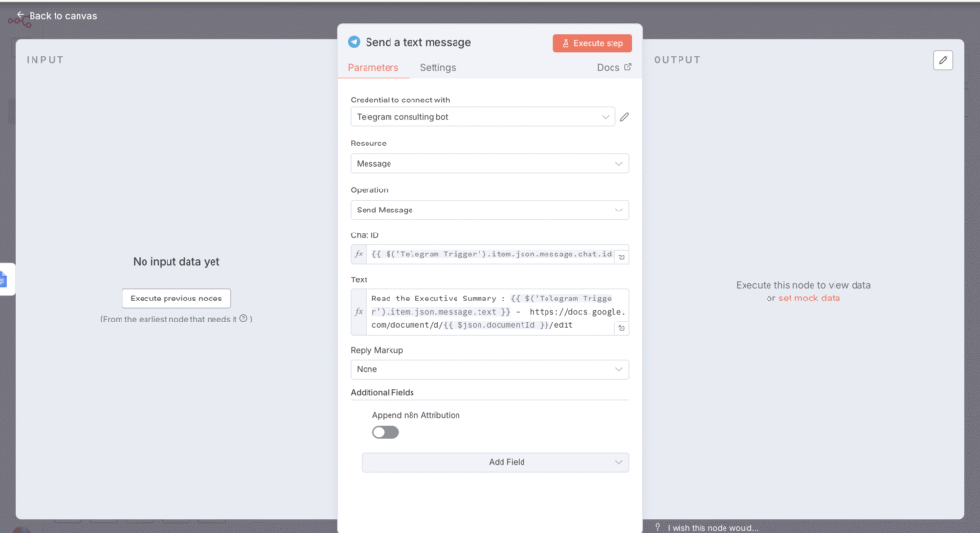Screen dimensions: 980x533
Task: Edit credential with the pencil icon
Action: (624, 117)
